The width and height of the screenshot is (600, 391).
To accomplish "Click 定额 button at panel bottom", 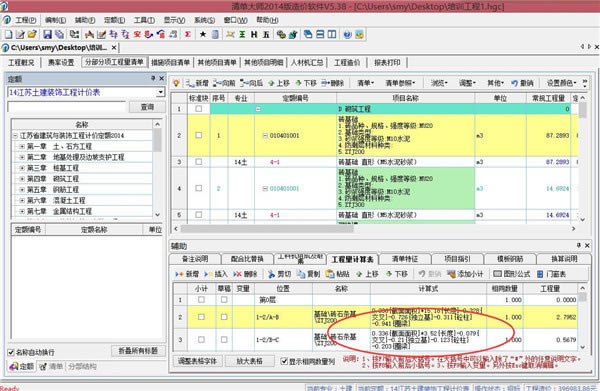I will (x=22, y=366).
